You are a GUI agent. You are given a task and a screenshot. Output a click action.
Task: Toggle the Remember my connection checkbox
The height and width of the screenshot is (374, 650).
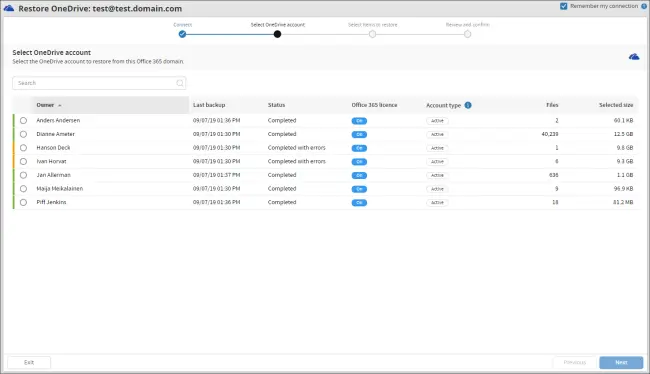(563, 6)
